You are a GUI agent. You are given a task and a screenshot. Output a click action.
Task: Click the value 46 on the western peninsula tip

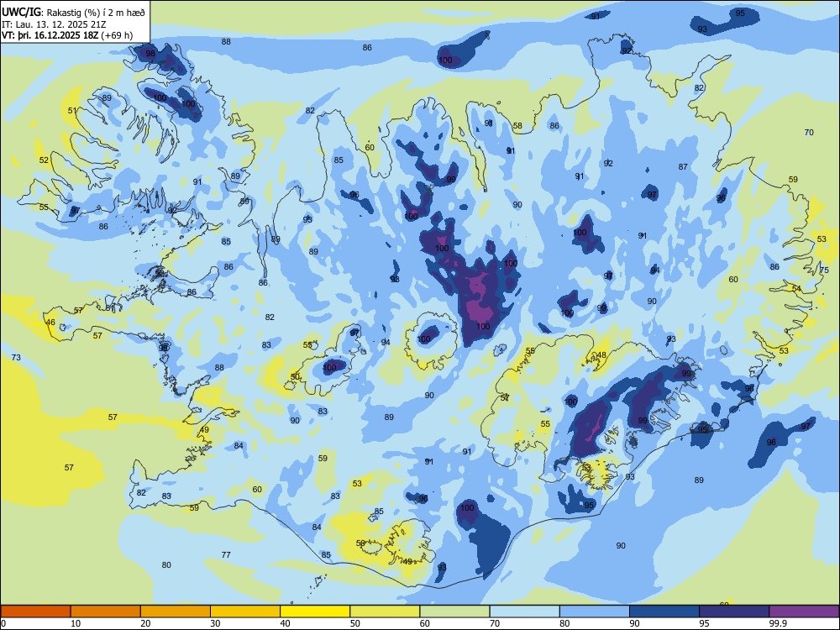tap(50, 323)
